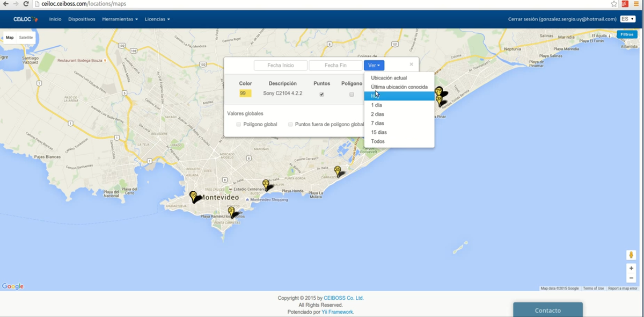Viewport: 644px width, 317px height.
Task: Switch map to Satellite view
Action: coord(26,38)
